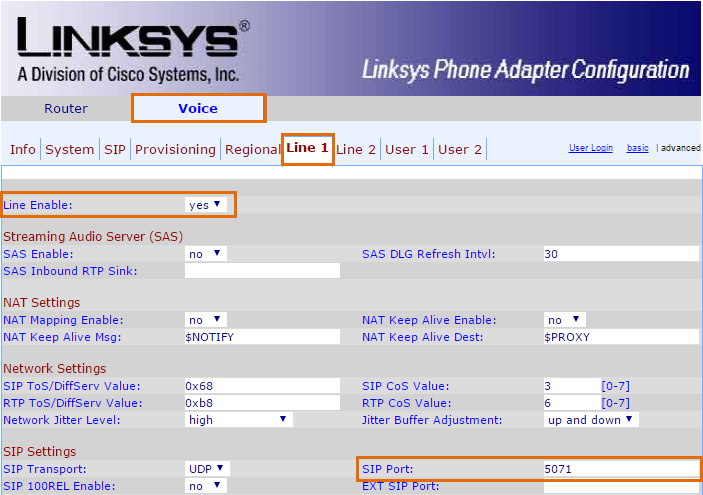Open the SIP Transport dropdown
This screenshot has height=495, width=703.
207,469
